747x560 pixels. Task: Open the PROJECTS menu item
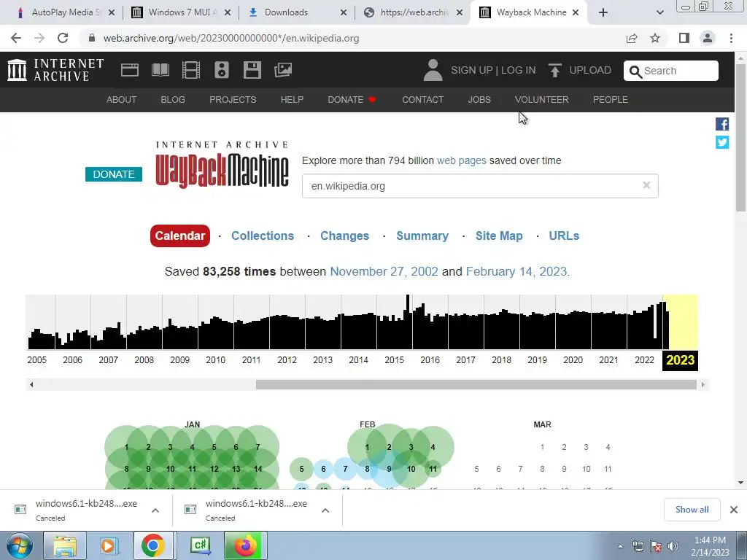click(x=233, y=99)
